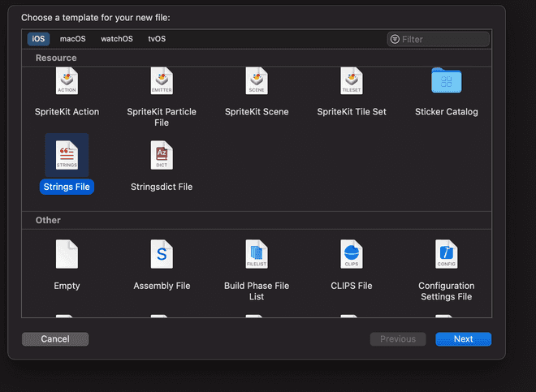
Task: Select the Strings File template icon
Action: pos(67,155)
